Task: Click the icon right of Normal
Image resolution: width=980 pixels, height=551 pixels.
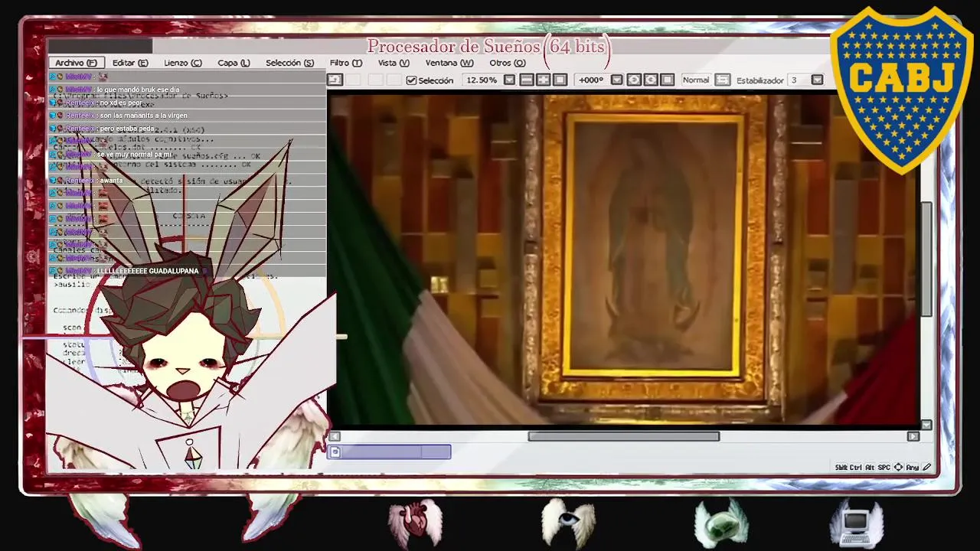Action: click(x=723, y=80)
